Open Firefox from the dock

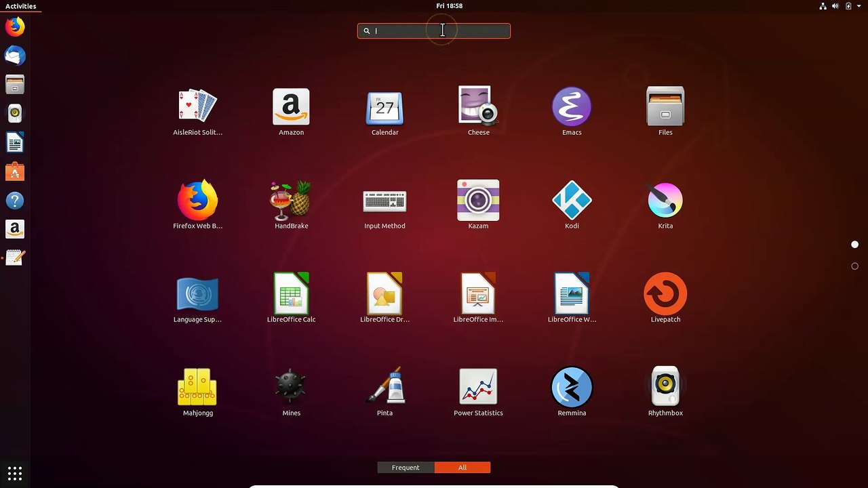[15, 26]
